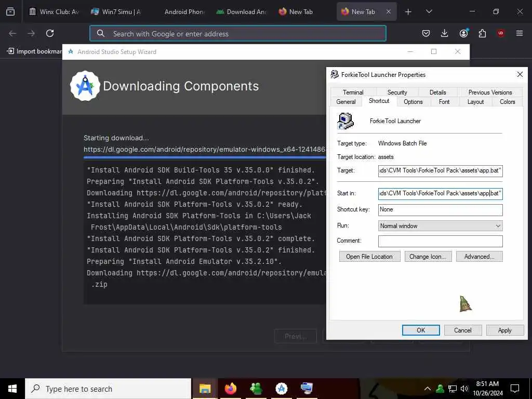The width and height of the screenshot is (532, 399).
Task: Open the Layout properties tab
Action: 475,102
